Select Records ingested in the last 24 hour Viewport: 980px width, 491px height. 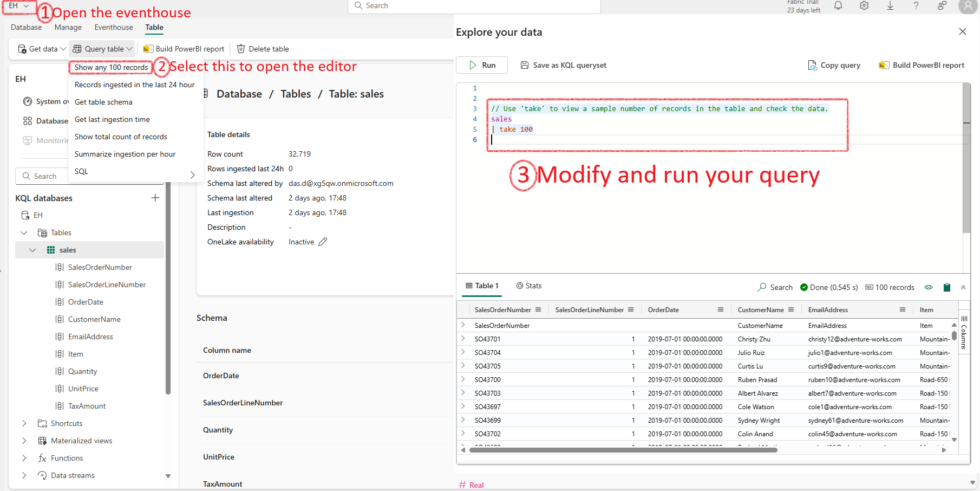[135, 85]
